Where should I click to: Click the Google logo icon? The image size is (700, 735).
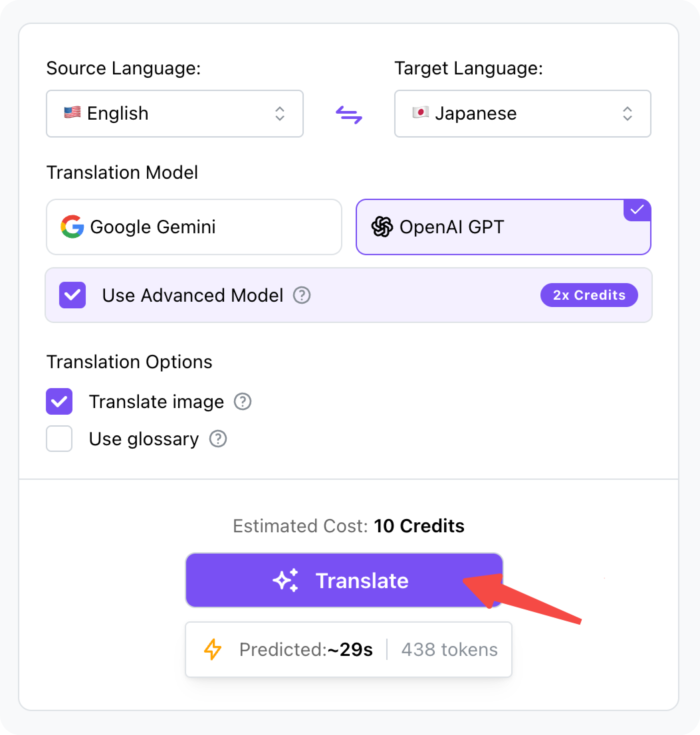(72, 227)
